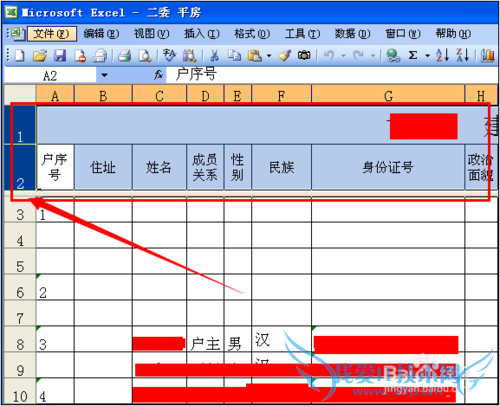Select column B header

tap(103, 96)
